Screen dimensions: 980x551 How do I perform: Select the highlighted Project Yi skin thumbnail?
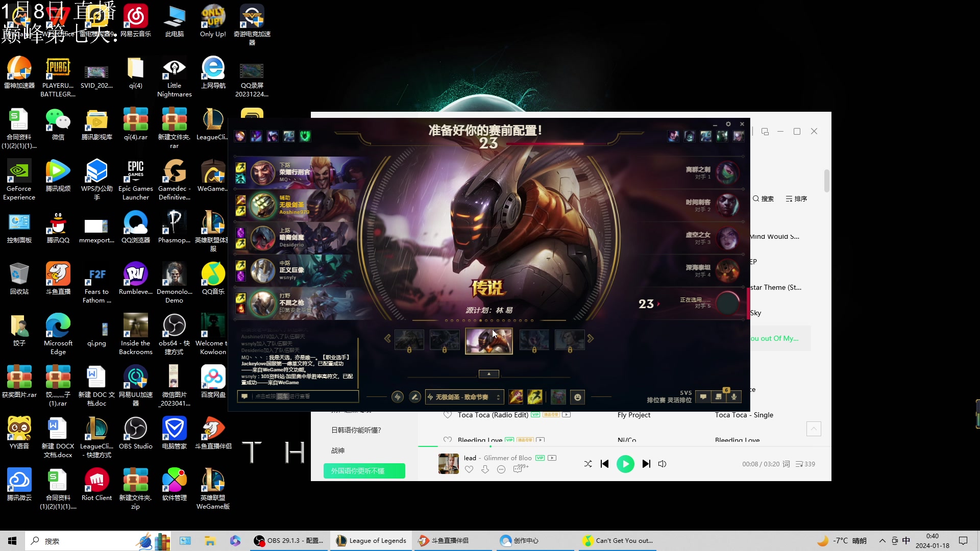coord(489,341)
